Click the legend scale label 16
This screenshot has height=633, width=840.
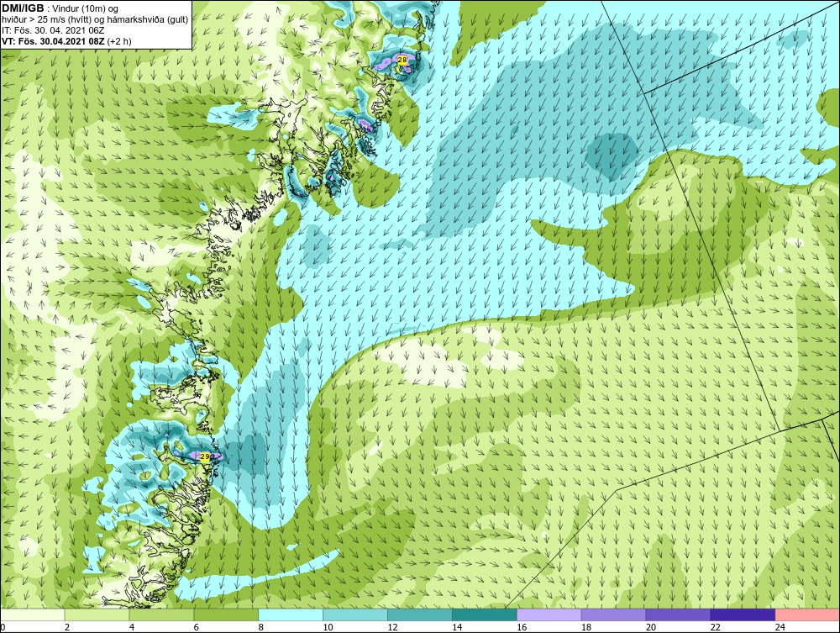522,627
